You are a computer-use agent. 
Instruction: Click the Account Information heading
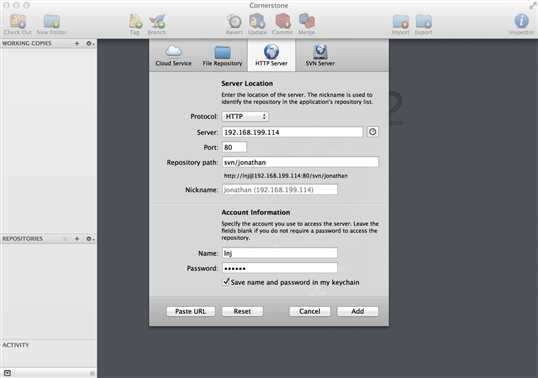pos(256,212)
